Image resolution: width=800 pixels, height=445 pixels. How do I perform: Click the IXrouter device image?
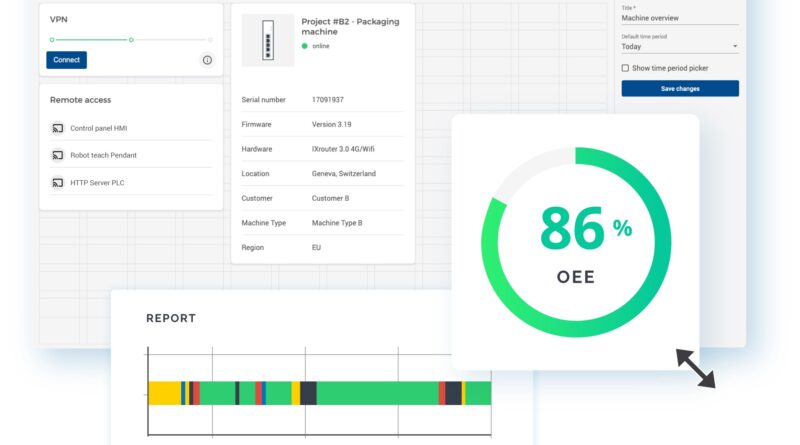click(x=268, y=40)
